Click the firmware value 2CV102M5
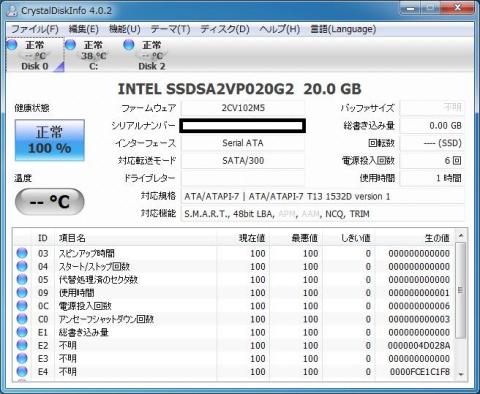480x394 pixels. pos(243,108)
